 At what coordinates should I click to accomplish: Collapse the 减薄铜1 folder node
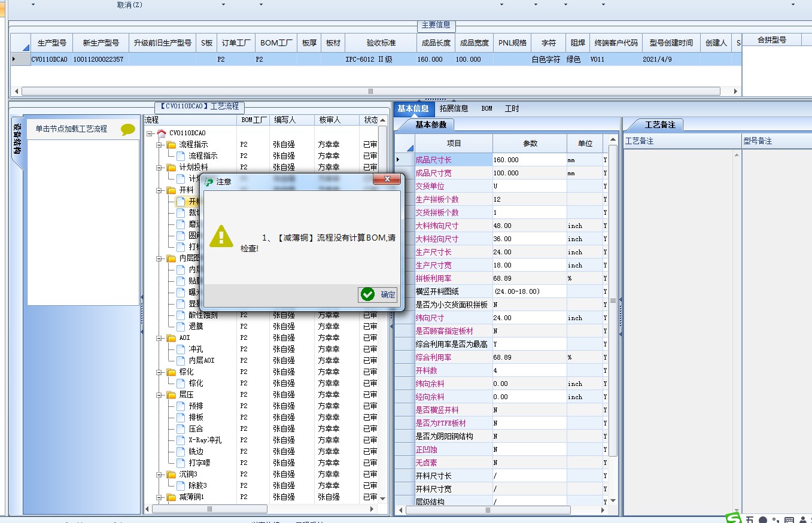click(160, 497)
